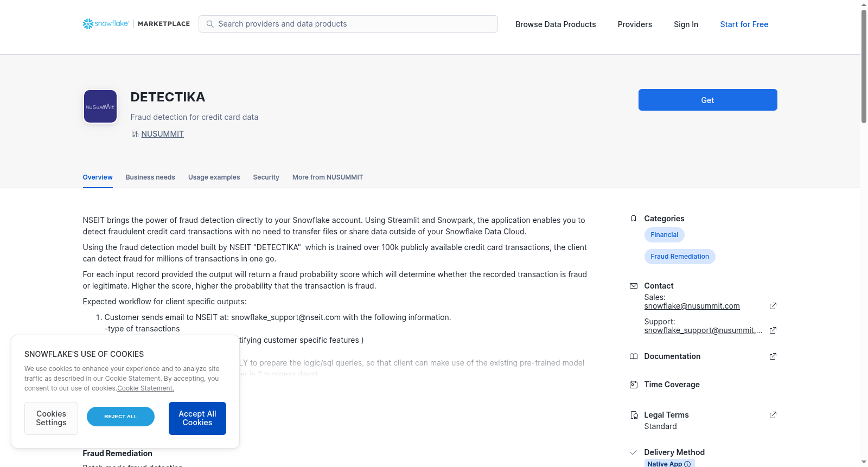Screen dimensions: 868x467
Task: Click the Categories bookmark icon
Action: (634, 219)
